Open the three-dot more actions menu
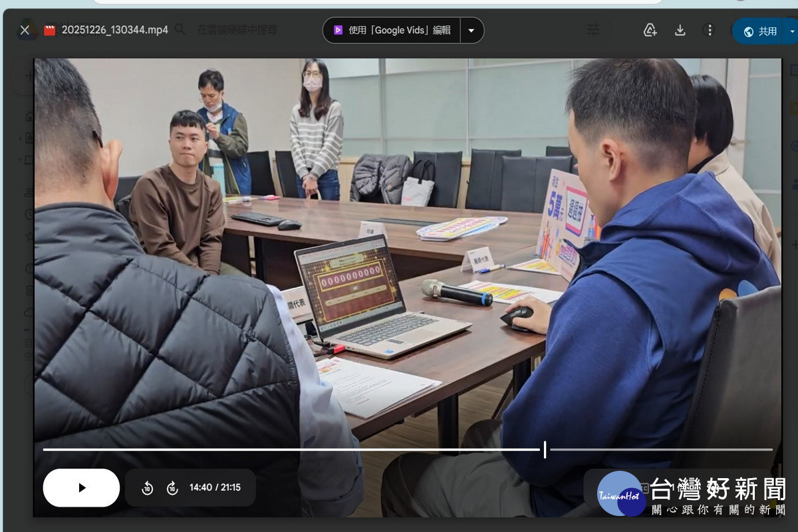798x532 pixels. point(710,30)
